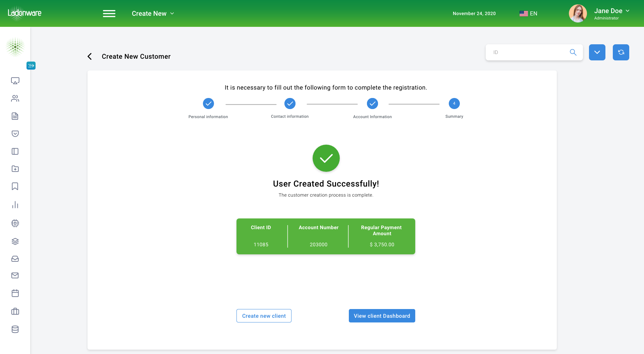Go back using the Create New Customer arrow
Image resolution: width=644 pixels, height=354 pixels.
coord(90,56)
